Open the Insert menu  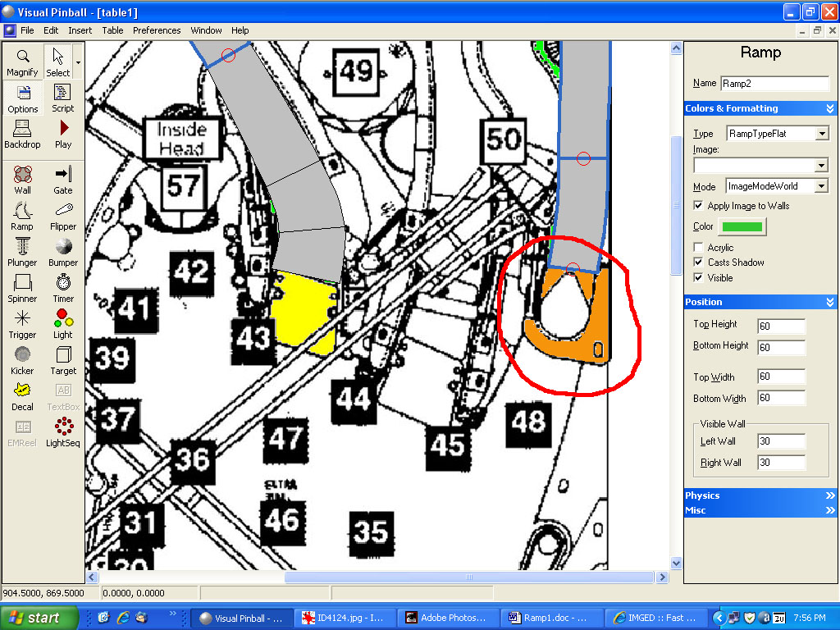pyautogui.click(x=80, y=30)
